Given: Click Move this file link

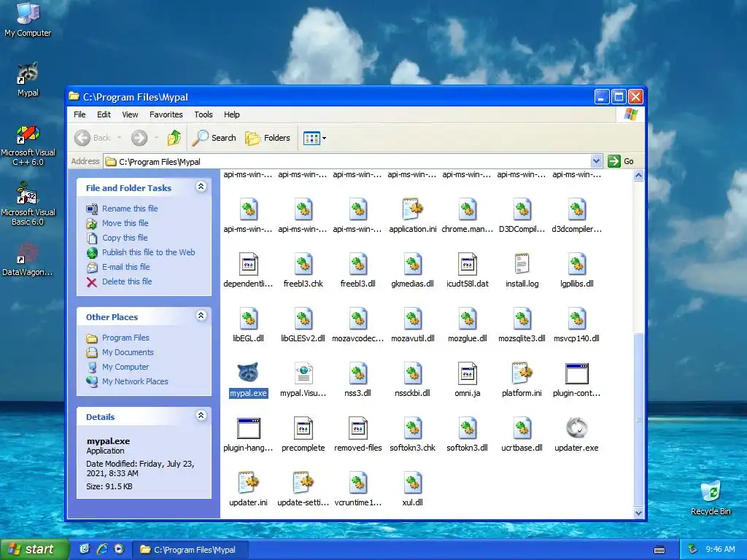Looking at the screenshot, I should point(125,223).
